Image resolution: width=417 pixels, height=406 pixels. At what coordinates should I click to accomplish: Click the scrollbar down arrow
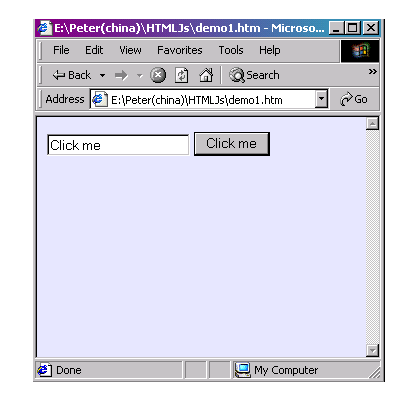(372, 350)
